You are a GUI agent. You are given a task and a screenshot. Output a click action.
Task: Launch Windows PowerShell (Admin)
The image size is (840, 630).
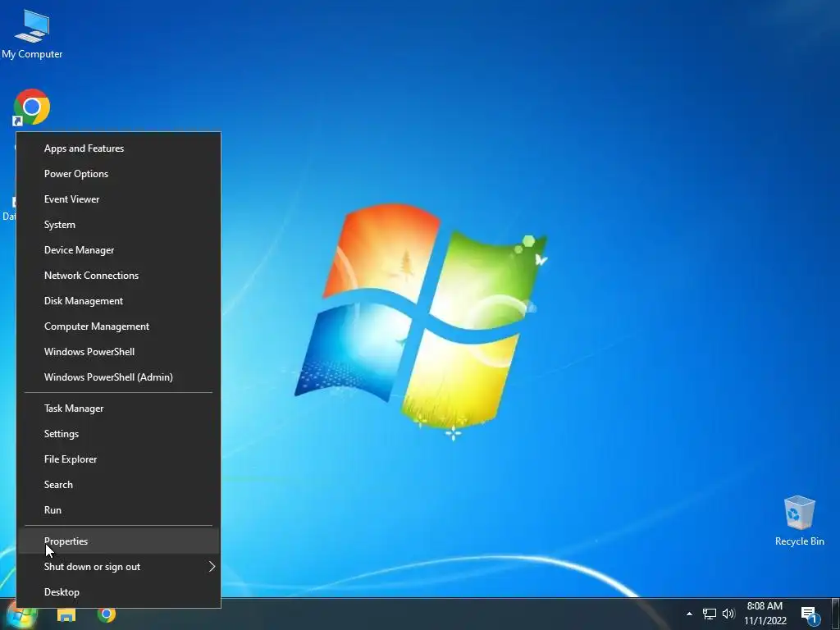point(118,377)
